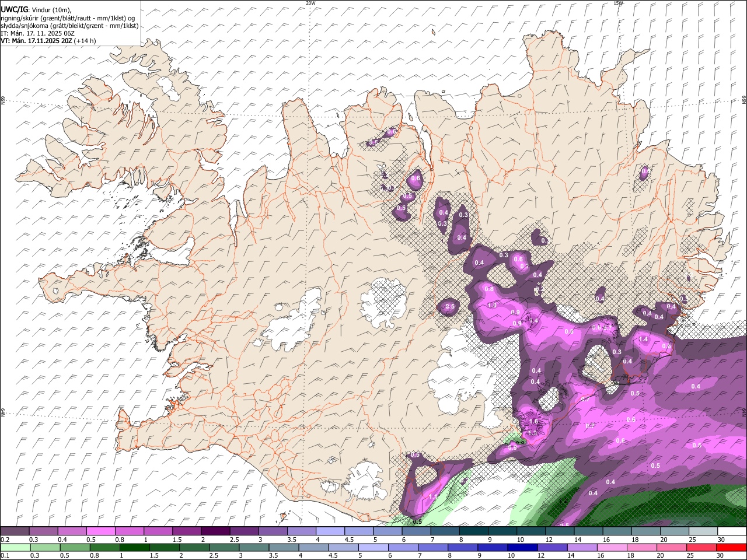Pick the 14 lilac swatch in lower legend row
747x560 pixels.
(x=583, y=547)
